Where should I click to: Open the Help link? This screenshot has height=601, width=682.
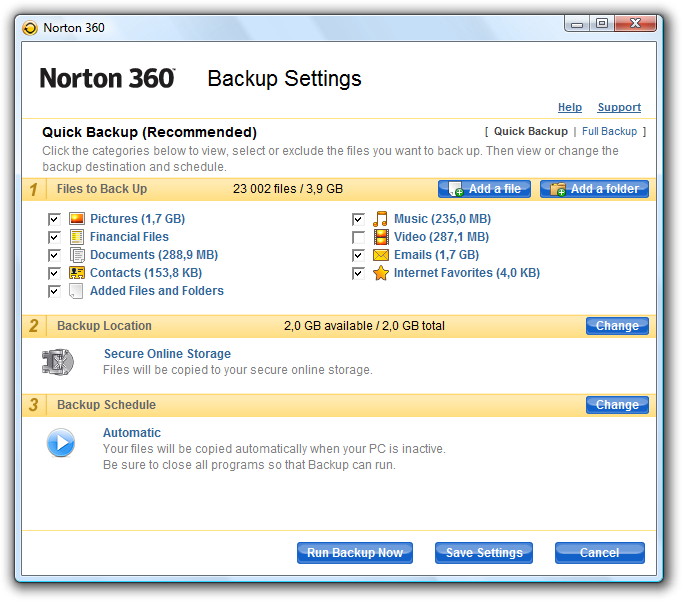point(570,107)
